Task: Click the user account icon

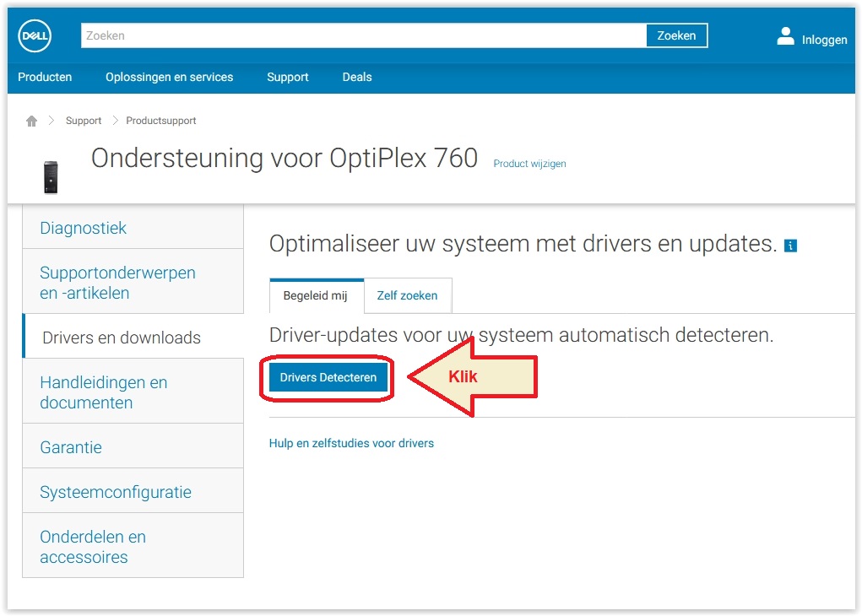Action: click(x=785, y=36)
